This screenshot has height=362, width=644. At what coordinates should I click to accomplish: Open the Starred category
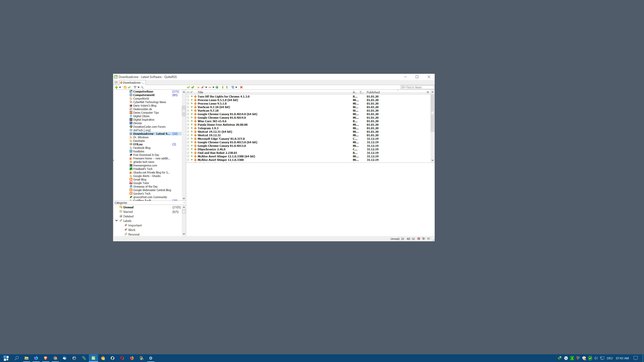(128, 212)
